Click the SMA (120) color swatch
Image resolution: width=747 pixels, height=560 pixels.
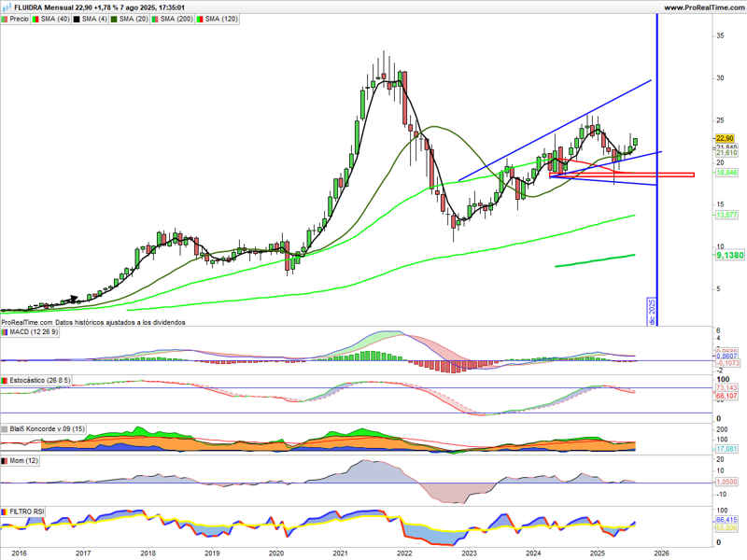[x=200, y=19]
